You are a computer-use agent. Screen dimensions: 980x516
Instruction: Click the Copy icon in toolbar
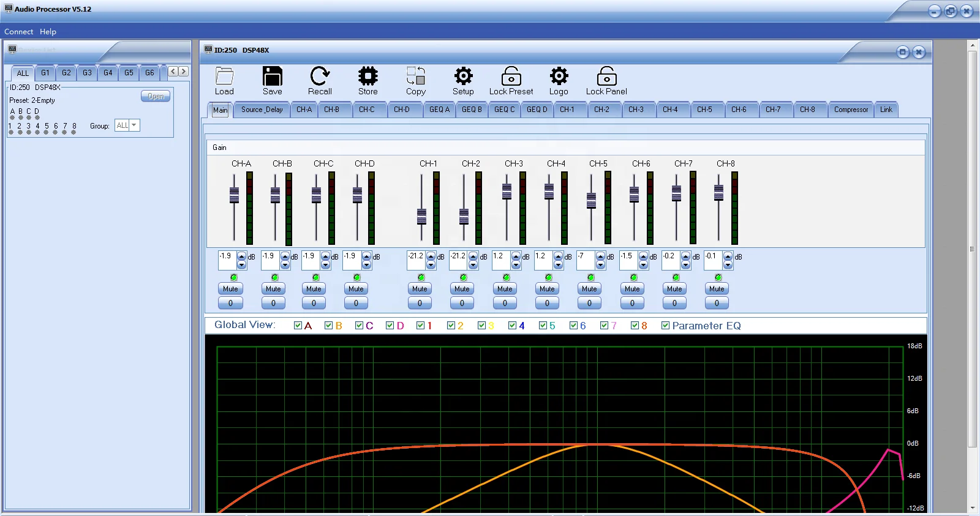(416, 77)
